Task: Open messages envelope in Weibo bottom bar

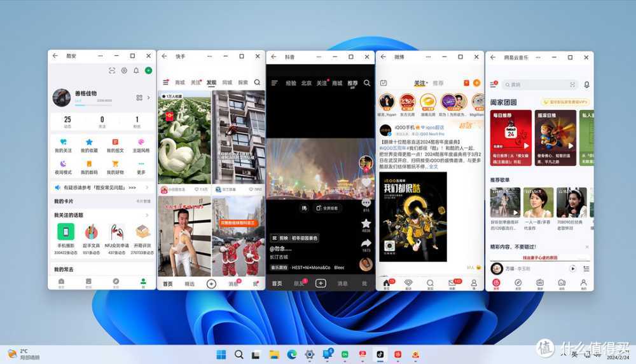Action: 452,283
